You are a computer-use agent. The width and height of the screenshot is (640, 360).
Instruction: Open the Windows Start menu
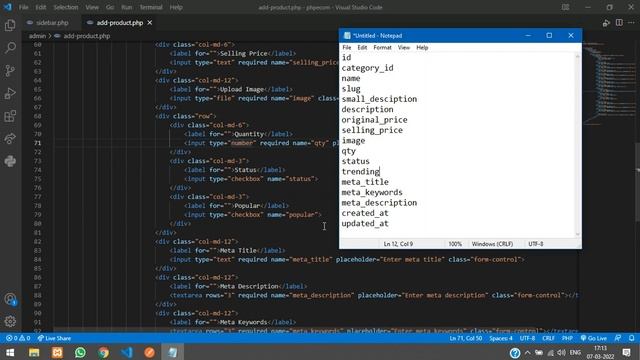10,352
